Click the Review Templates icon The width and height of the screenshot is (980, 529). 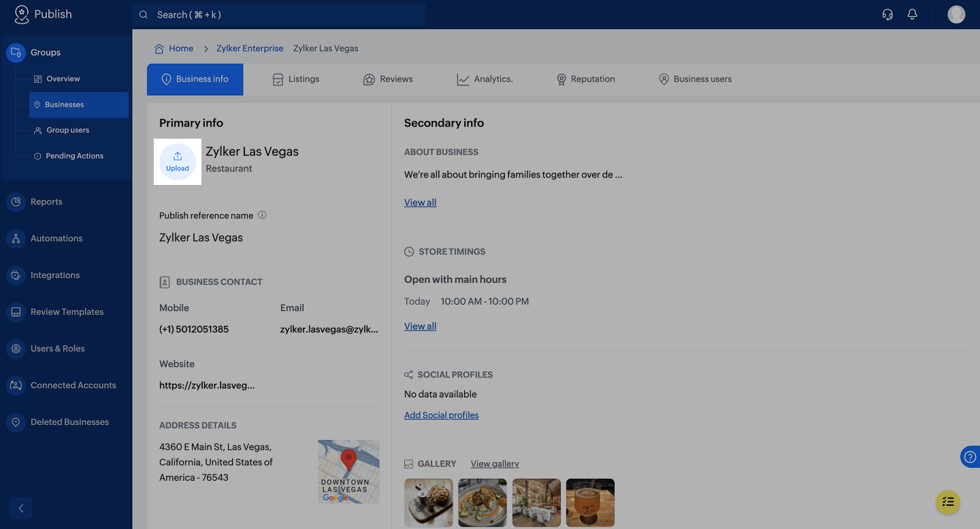[x=16, y=312]
